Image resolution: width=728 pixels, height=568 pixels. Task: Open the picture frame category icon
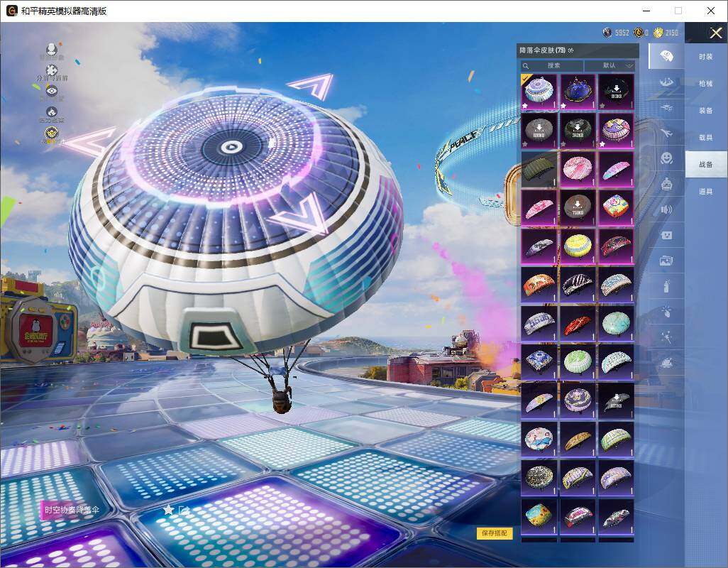tap(666, 261)
